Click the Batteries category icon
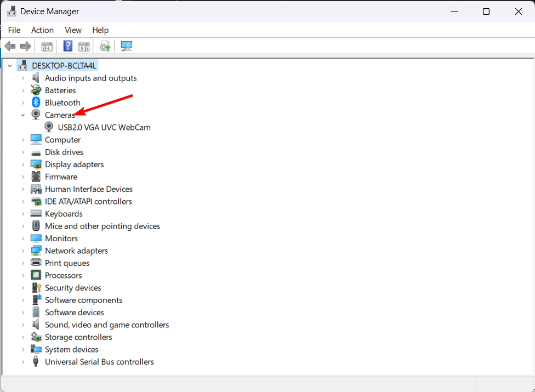This screenshot has height=392, width=535. [36, 90]
